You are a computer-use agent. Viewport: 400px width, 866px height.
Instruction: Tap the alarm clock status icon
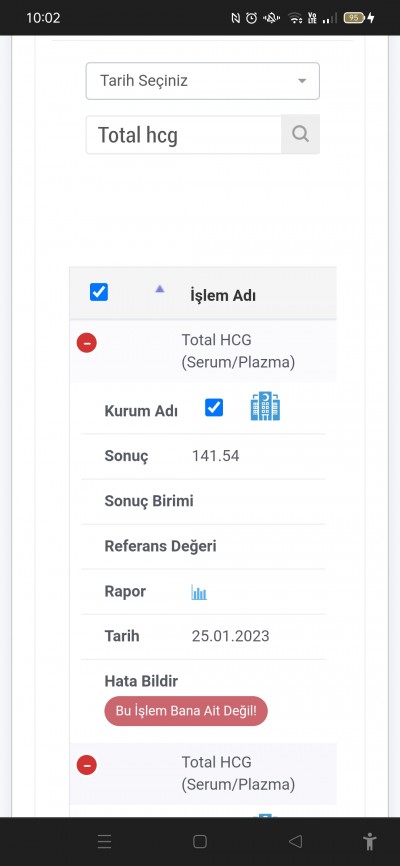(x=251, y=18)
